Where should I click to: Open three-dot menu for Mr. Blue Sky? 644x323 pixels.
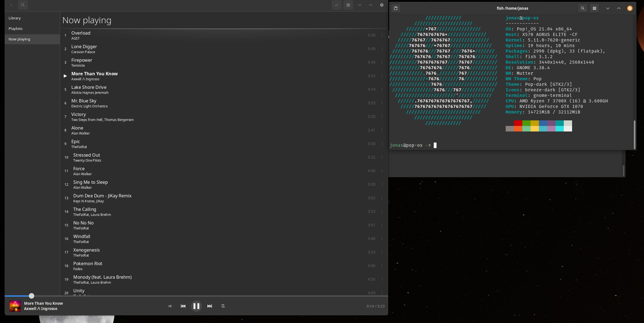pos(382,103)
